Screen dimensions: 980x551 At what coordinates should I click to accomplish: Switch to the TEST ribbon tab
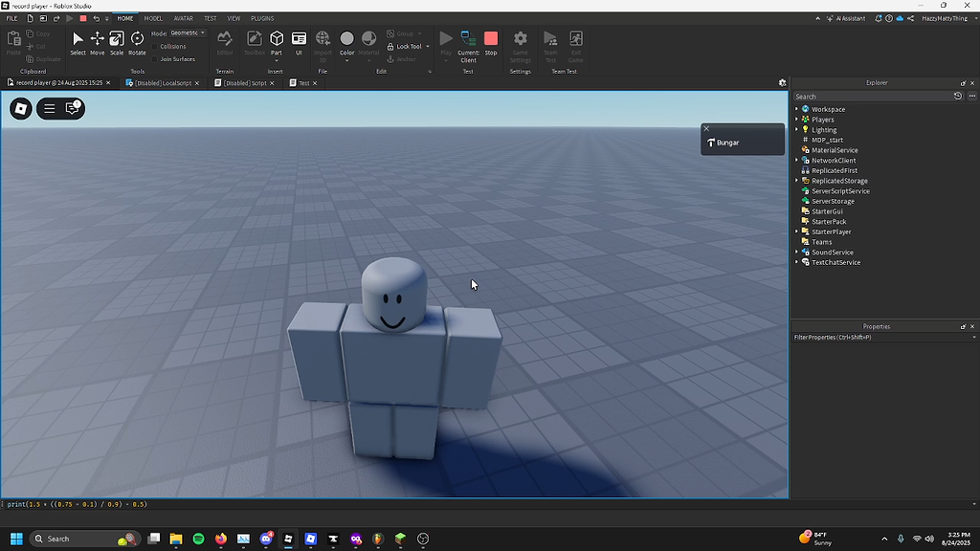pos(210,18)
